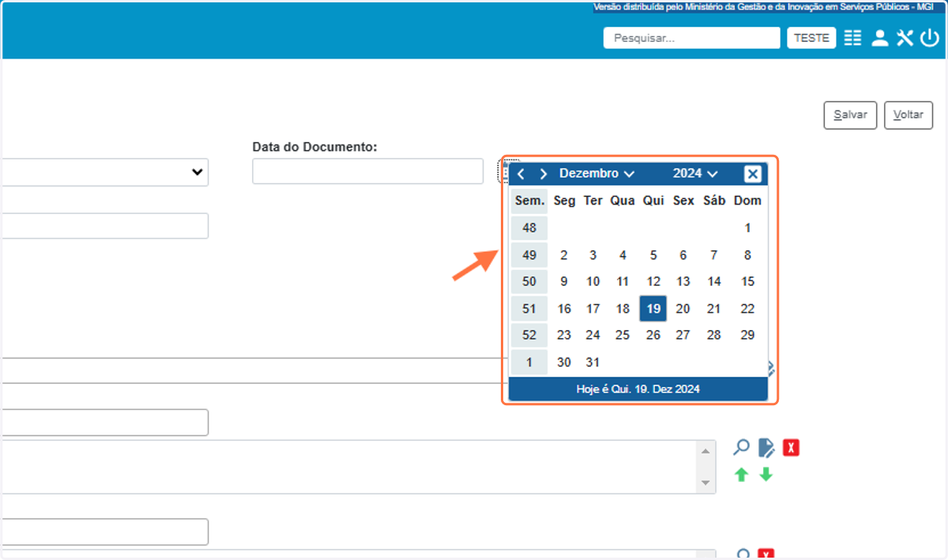The height and width of the screenshot is (560, 948).
Task: Select day 1 under Dom column
Action: pyautogui.click(x=747, y=228)
